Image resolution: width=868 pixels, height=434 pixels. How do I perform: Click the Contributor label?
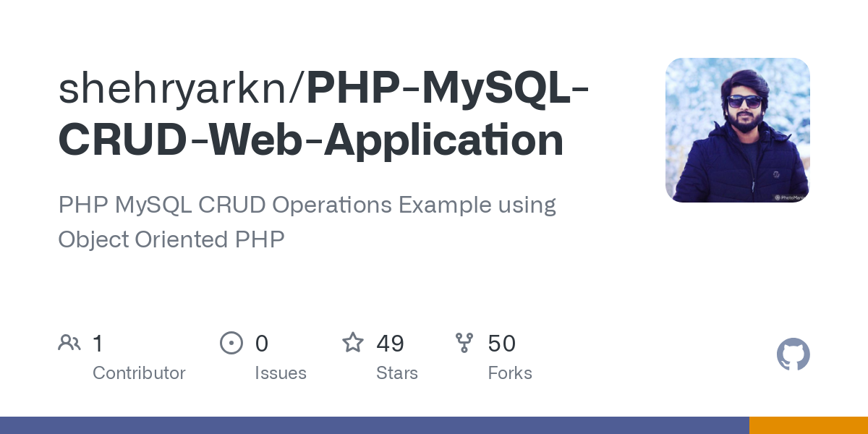[139, 373]
